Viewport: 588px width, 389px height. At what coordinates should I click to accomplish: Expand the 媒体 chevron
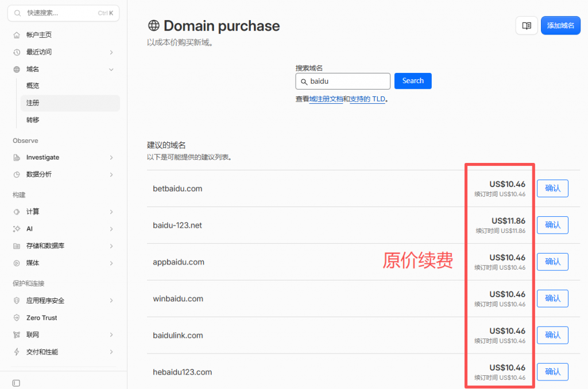111,263
